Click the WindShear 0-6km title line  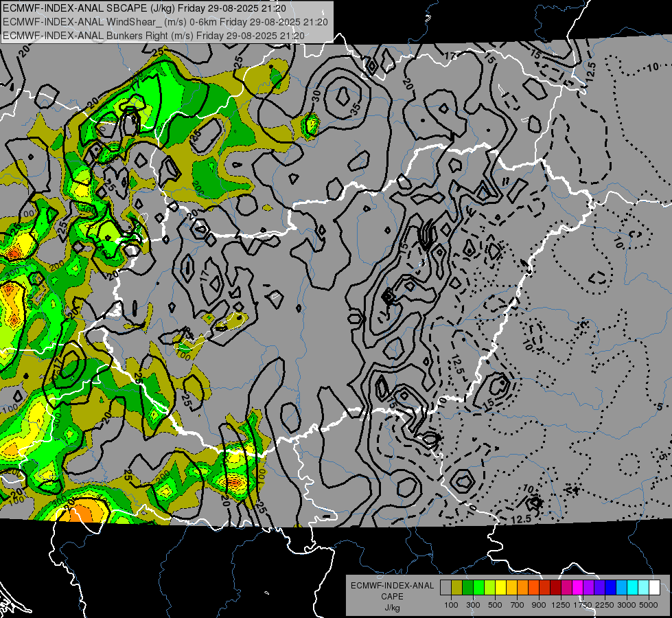[165, 22]
